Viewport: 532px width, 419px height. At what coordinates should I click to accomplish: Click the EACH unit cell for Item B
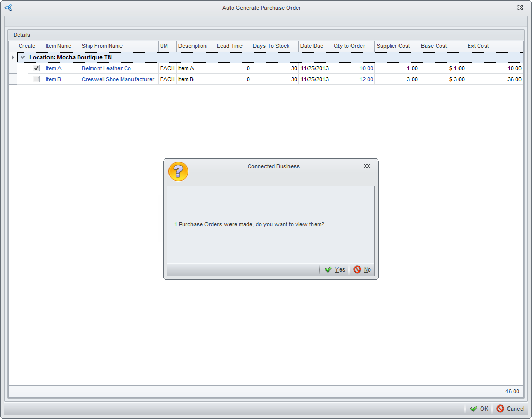(x=167, y=79)
